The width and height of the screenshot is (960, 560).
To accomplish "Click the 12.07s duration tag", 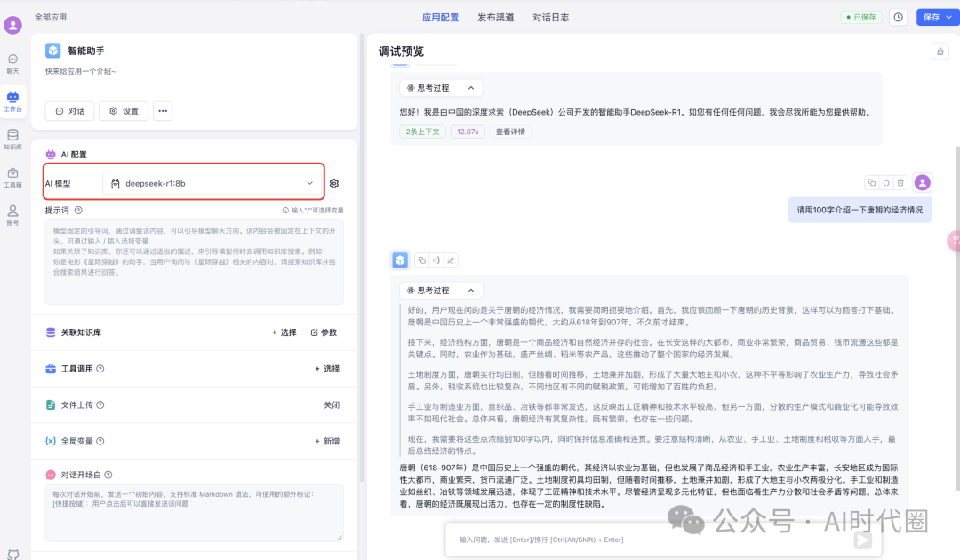I will [468, 132].
